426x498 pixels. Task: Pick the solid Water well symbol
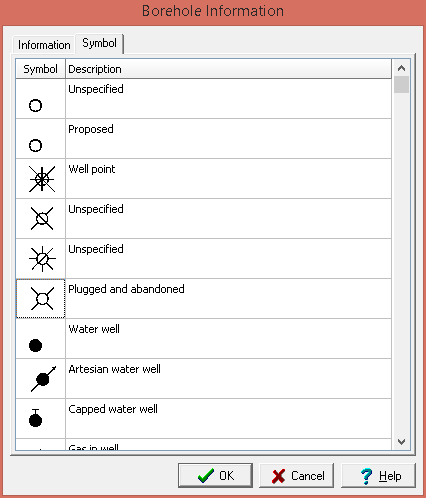point(35,345)
